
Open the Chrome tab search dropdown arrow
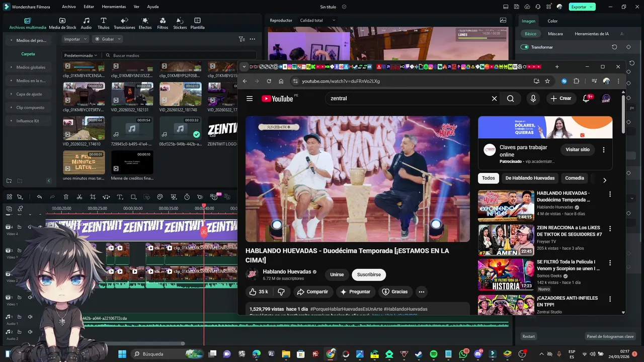pyautogui.click(x=244, y=66)
